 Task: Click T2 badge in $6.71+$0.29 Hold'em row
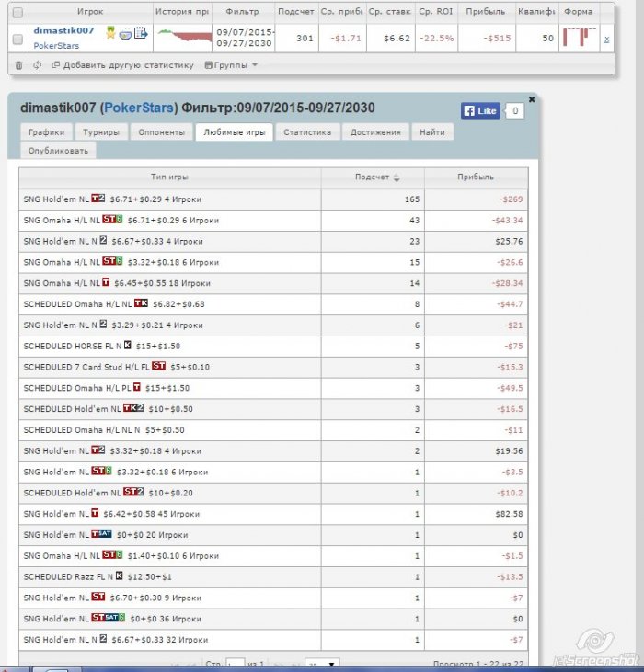pyautogui.click(x=98, y=198)
